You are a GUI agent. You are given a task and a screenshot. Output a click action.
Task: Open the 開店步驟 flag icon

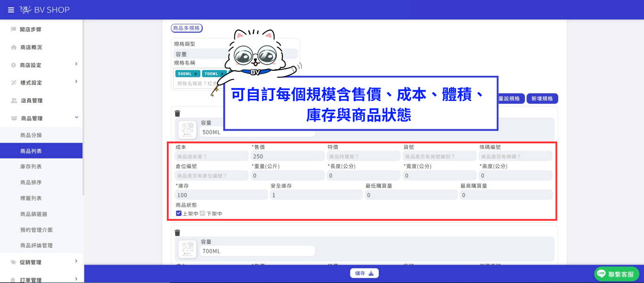point(14,29)
